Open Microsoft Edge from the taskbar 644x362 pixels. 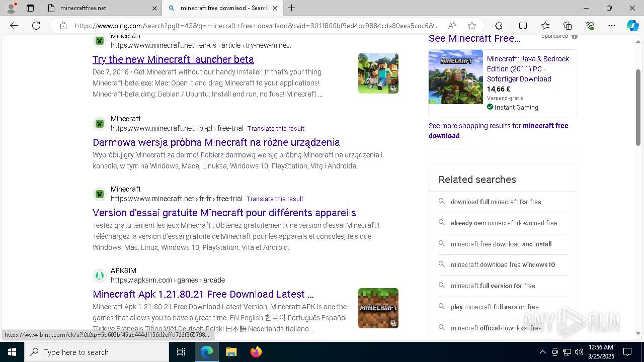click(x=207, y=352)
